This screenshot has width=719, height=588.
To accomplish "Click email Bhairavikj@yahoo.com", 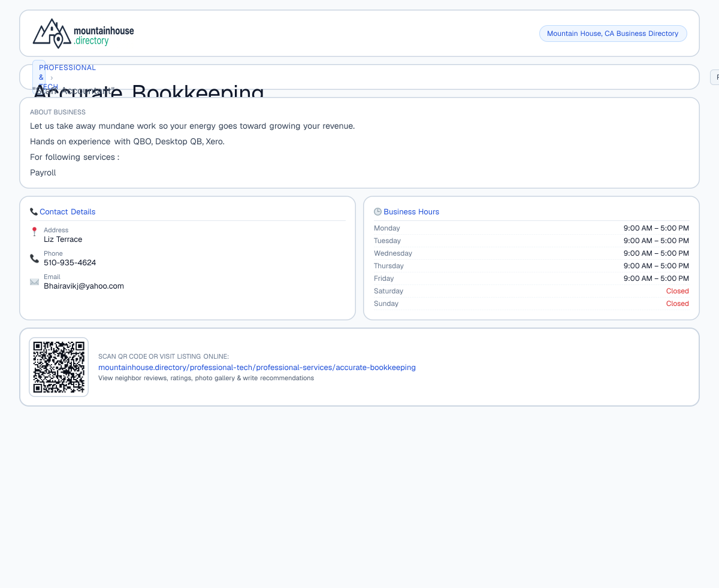I will point(84,286).
